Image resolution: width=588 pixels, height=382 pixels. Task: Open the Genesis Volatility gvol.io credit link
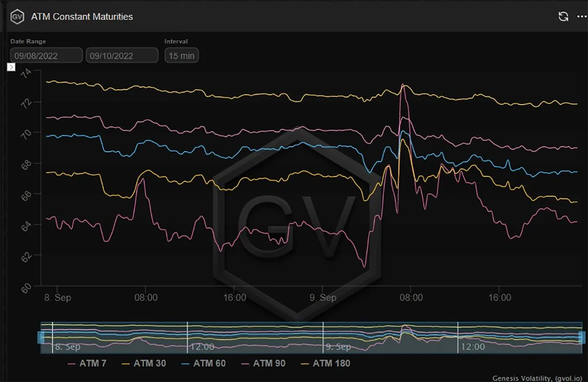(x=537, y=378)
